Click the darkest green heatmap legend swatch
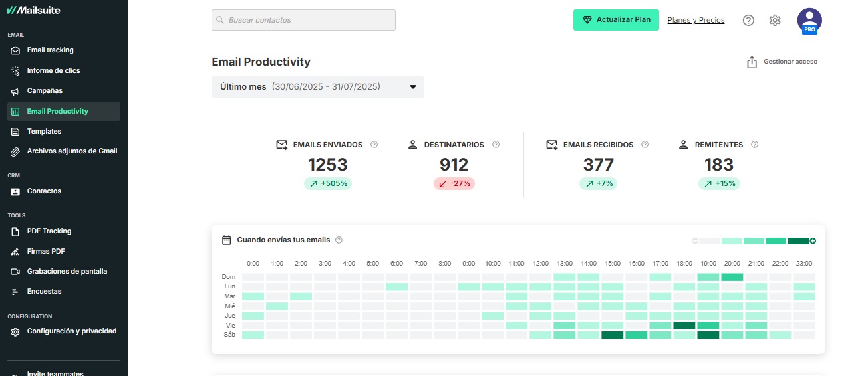 pos(797,241)
